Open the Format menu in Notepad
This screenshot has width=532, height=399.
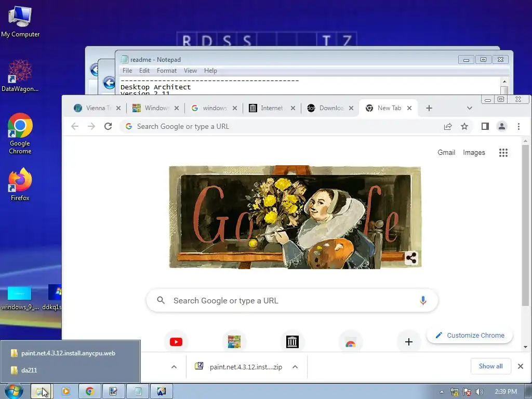167,71
